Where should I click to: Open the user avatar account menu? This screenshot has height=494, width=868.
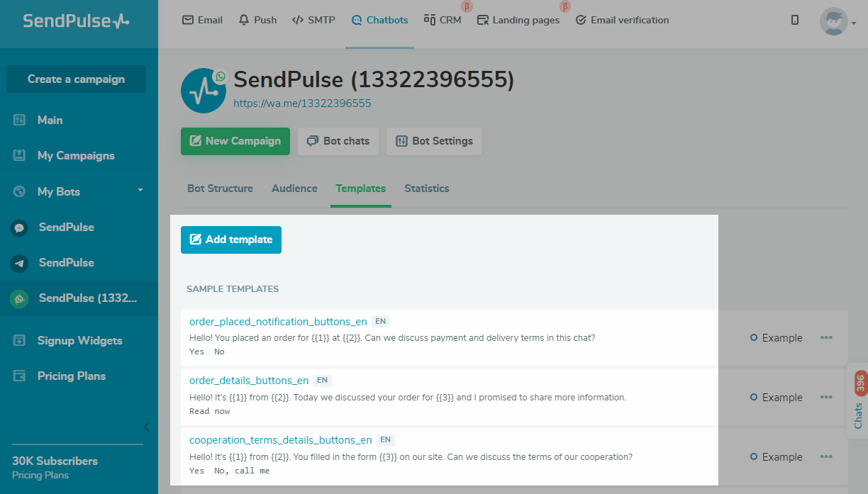coord(838,21)
